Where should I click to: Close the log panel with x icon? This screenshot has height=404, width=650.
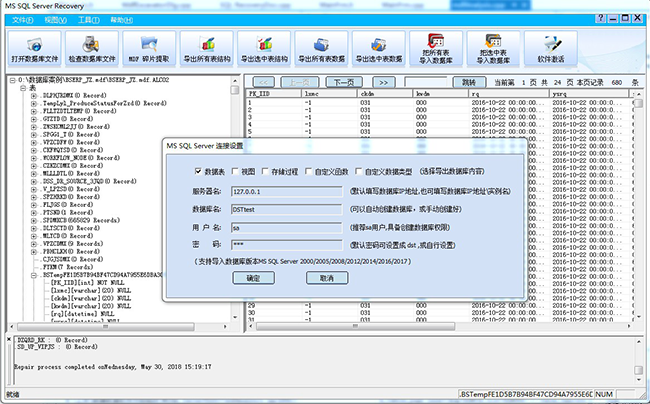(9, 339)
